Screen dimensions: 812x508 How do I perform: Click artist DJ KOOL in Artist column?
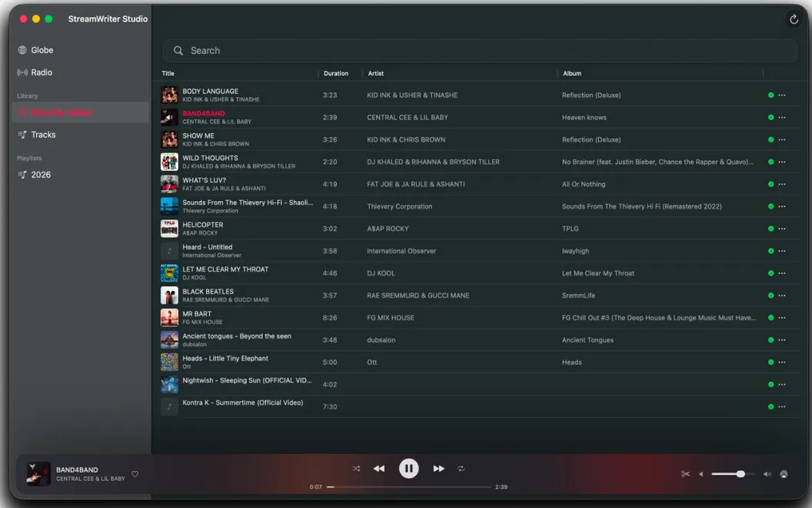pos(381,273)
